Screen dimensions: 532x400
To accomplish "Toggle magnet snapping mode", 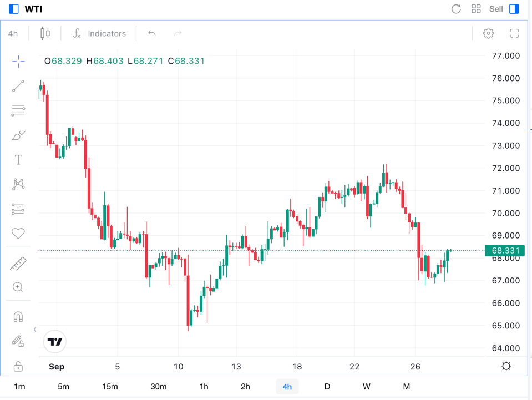I will [18, 317].
